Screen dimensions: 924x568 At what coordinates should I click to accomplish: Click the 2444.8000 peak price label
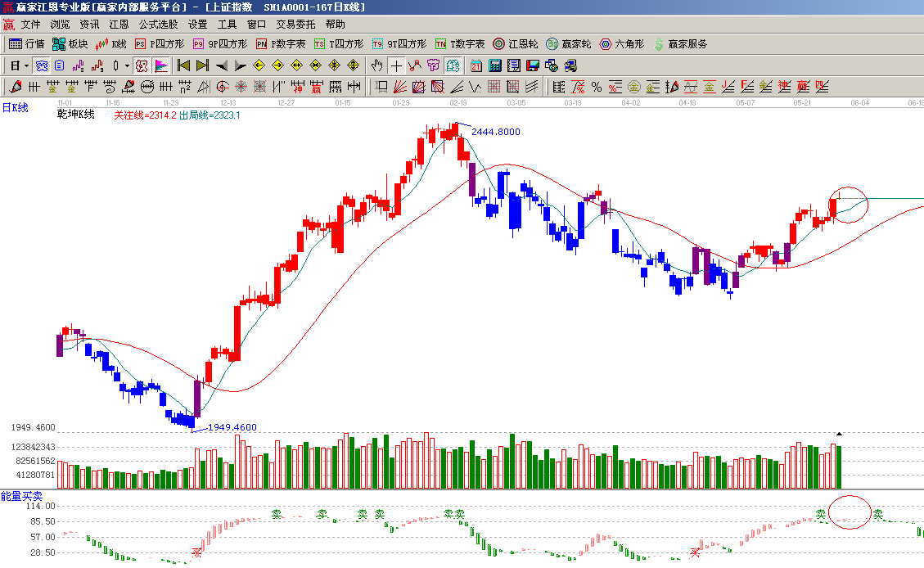coord(495,132)
